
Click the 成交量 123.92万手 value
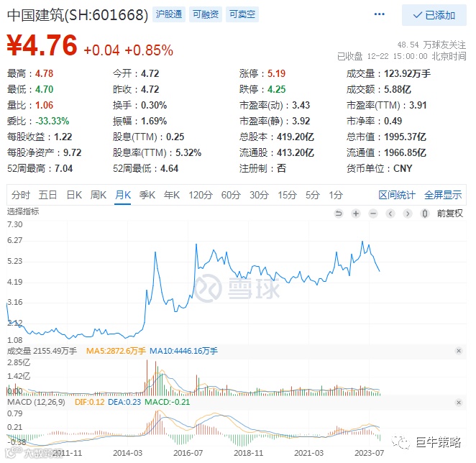(408, 73)
